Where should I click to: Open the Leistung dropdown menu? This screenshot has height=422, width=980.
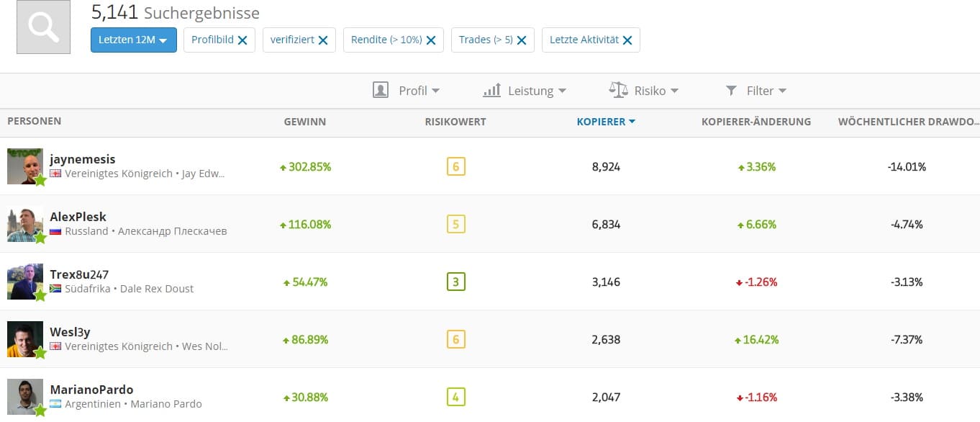click(x=525, y=91)
